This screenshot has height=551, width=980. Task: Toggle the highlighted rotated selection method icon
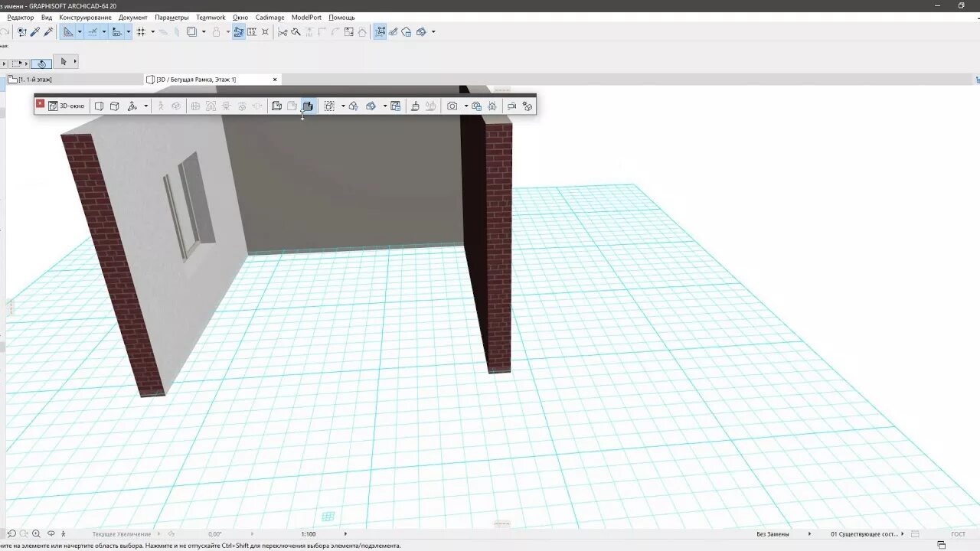click(41, 64)
